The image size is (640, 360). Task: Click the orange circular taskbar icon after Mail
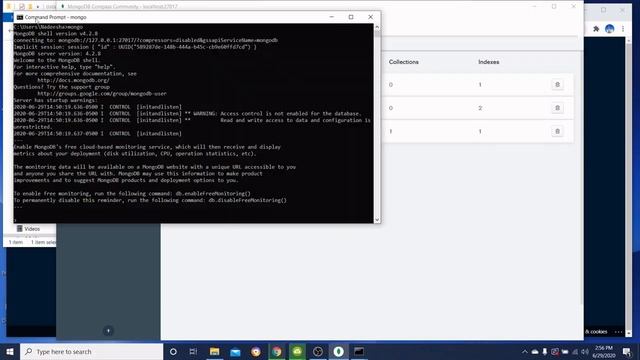(x=256, y=351)
